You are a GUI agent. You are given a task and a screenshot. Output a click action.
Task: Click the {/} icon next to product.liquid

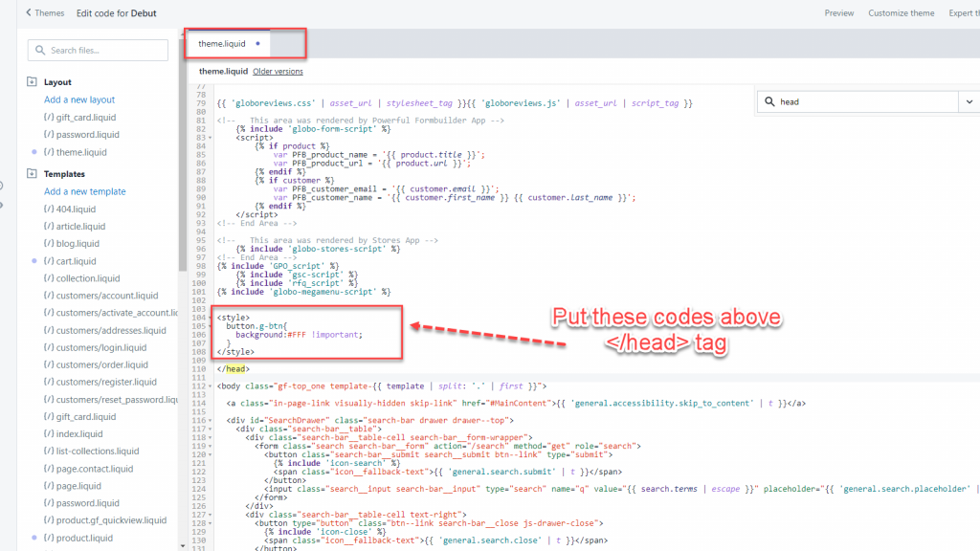click(x=49, y=538)
